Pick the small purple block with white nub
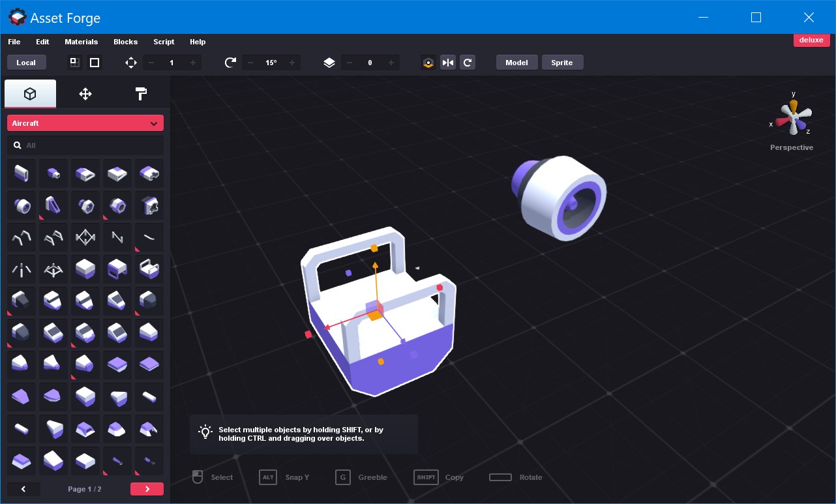This screenshot has width=836, height=504. pos(53,173)
